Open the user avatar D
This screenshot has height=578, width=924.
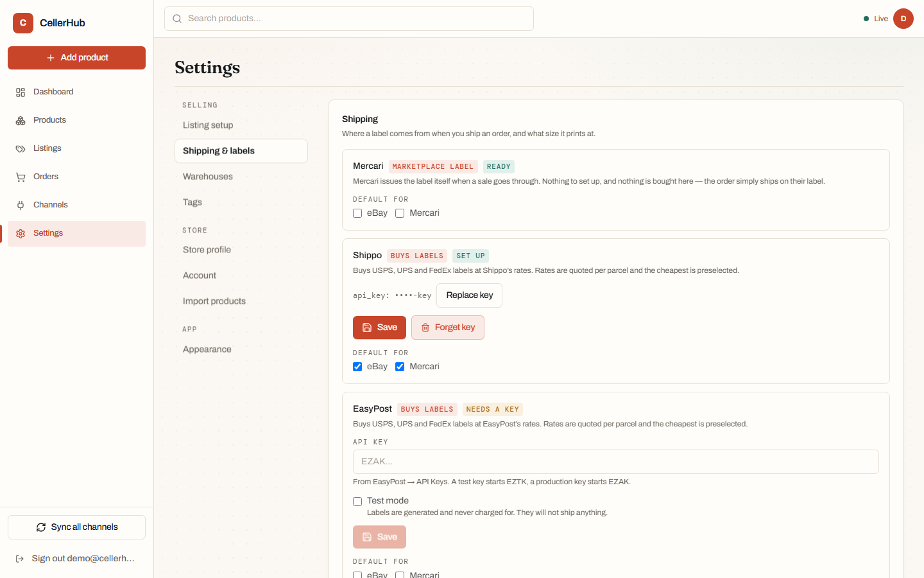pos(903,19)
